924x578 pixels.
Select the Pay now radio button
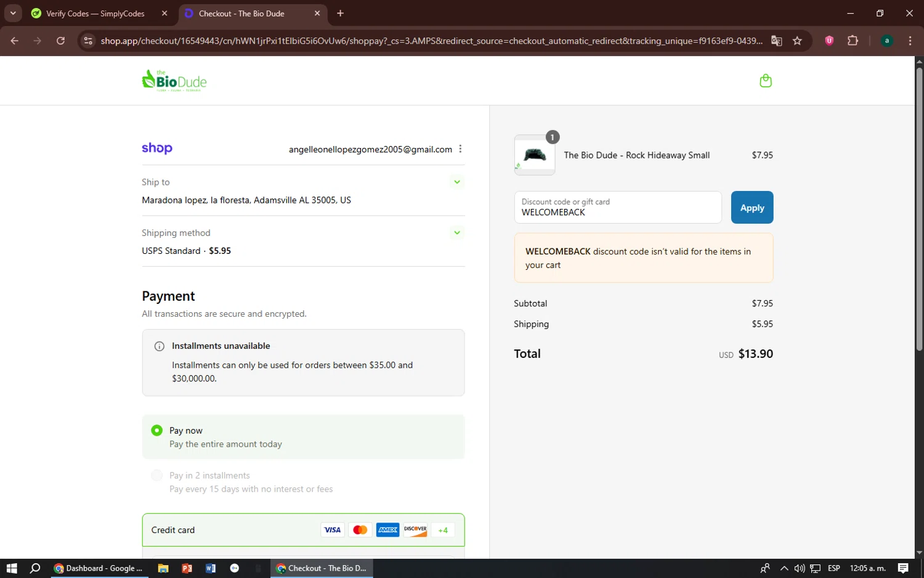157,430
